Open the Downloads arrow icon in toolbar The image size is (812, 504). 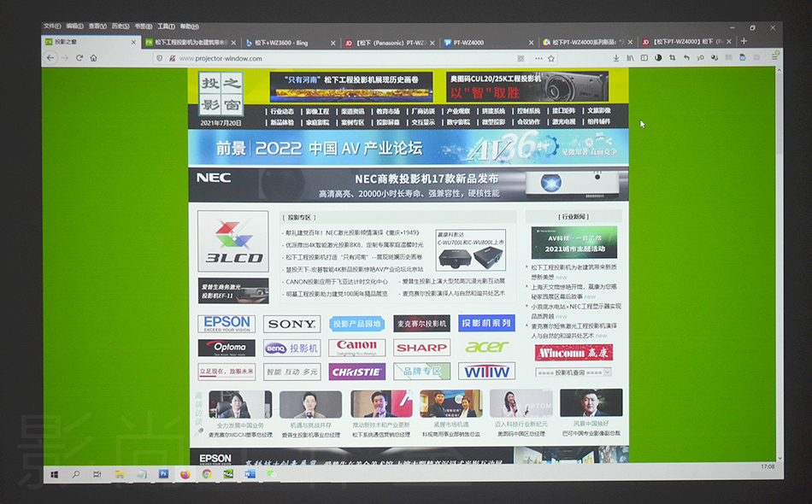point(616,58)
